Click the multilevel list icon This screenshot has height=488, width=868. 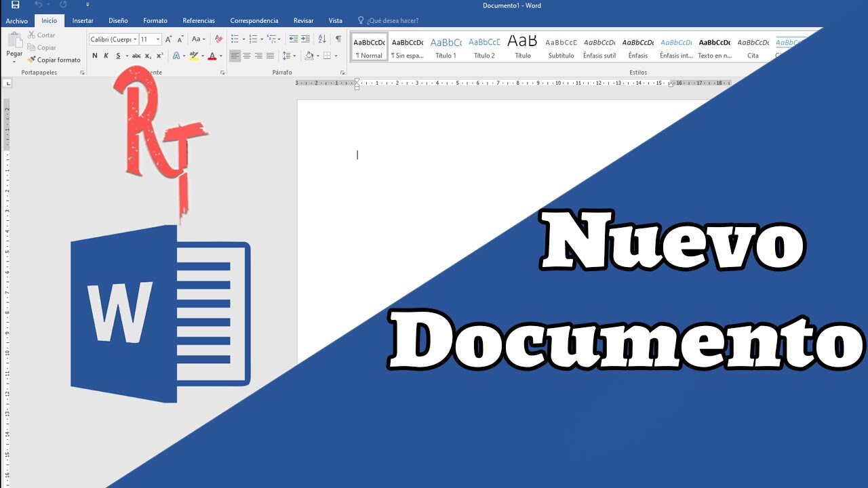pyautogui.click(x=272, y=39)
